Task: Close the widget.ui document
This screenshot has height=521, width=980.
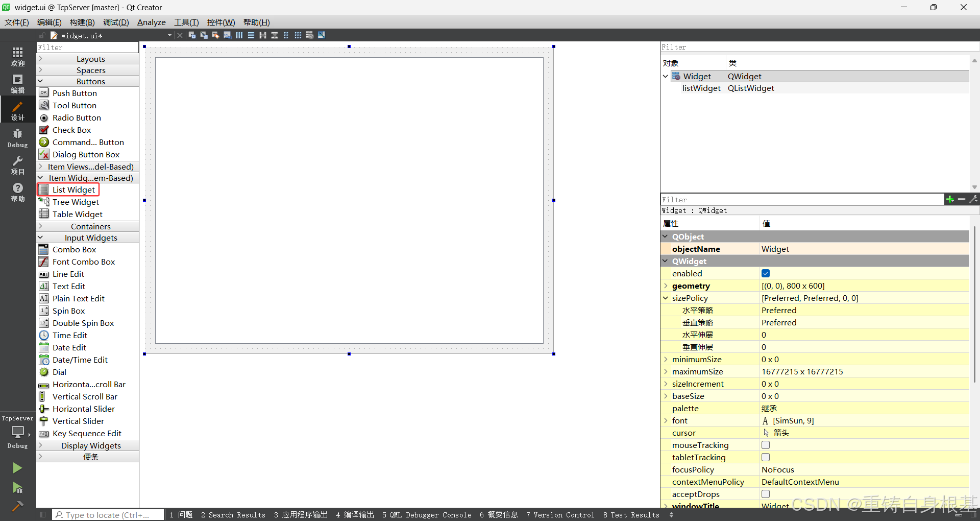Action: [180, 35]
